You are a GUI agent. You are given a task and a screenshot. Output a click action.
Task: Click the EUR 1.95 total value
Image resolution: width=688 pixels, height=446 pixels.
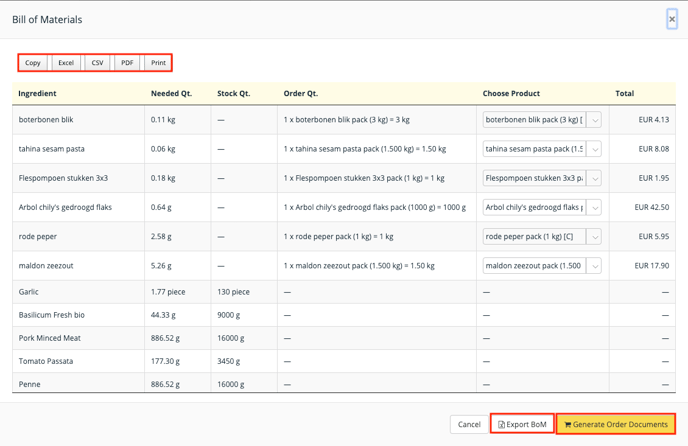coord(654,178)
